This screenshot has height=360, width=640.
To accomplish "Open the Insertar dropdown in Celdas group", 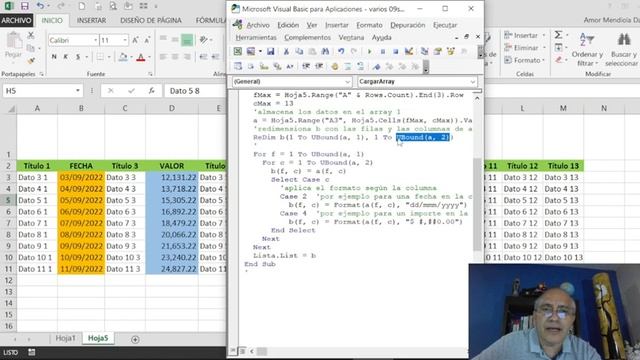I will (544, 36).
